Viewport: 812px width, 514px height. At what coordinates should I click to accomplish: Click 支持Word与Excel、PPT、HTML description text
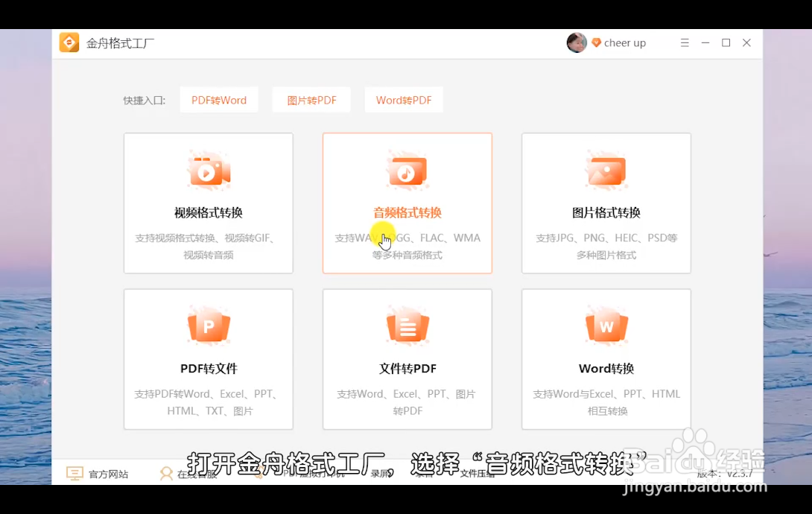606,394
